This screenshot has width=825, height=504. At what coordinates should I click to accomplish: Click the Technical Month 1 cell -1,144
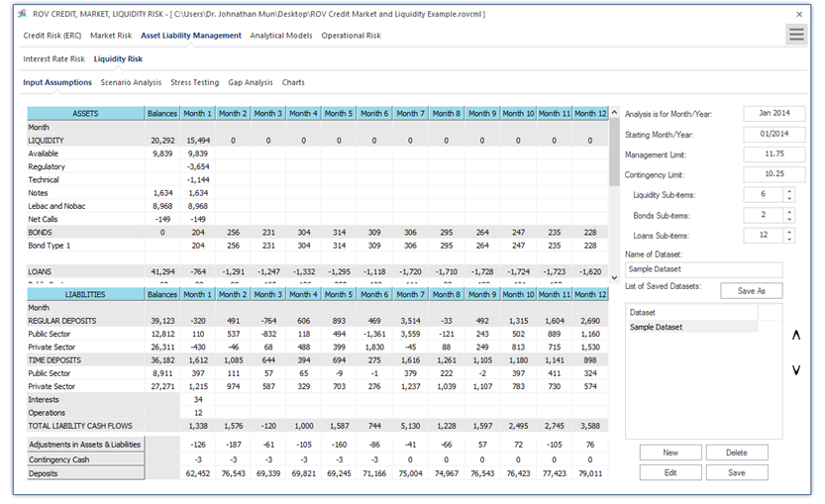(x=198, y=180)
